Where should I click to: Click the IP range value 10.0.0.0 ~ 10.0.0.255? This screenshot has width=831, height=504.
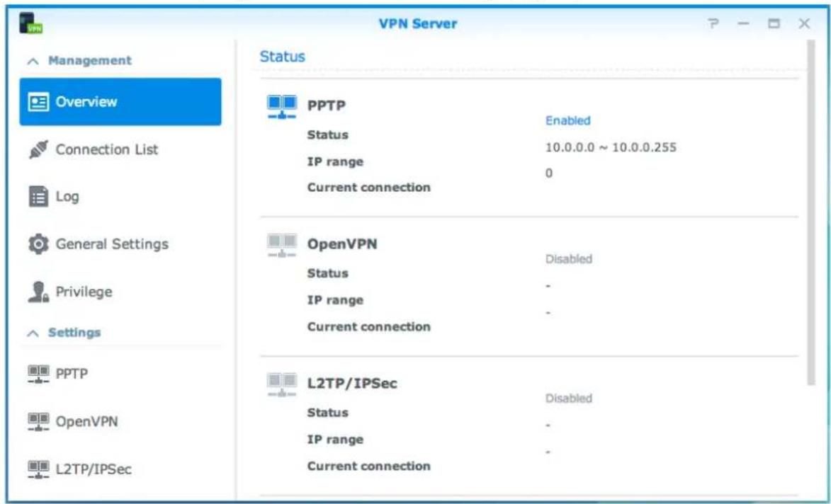[611, 148]
